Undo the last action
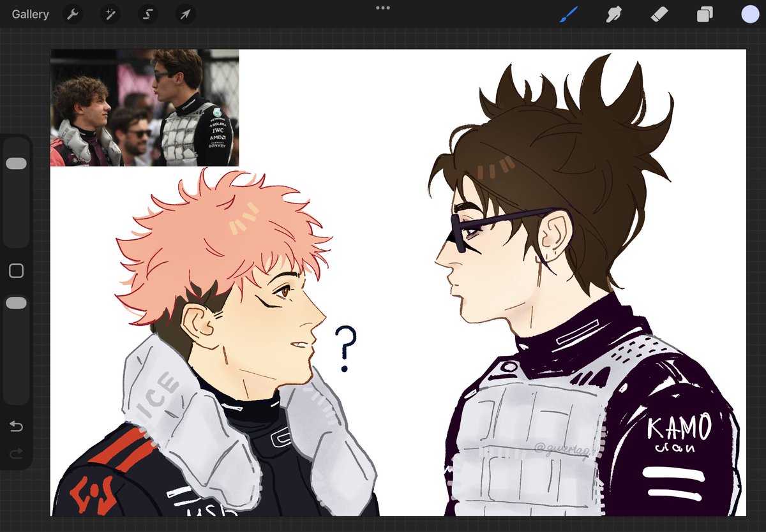Viewport: 766px width, 532px height. pyautogui.click(x=17, y=427)
